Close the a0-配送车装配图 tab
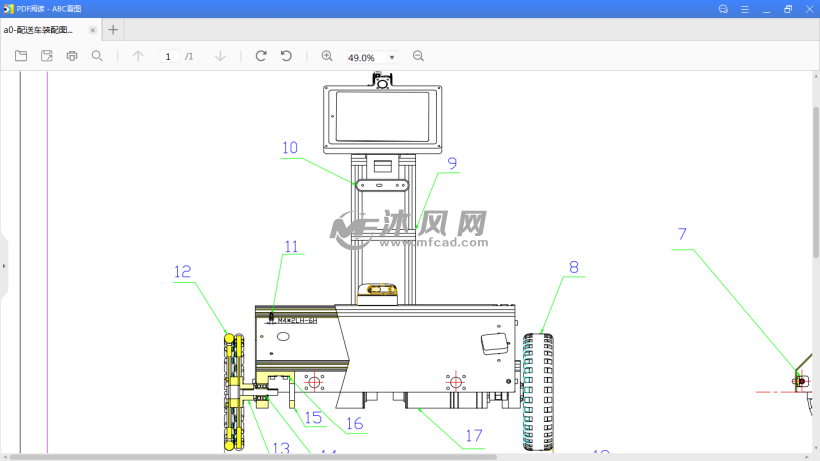 click(x=93, y=30)
